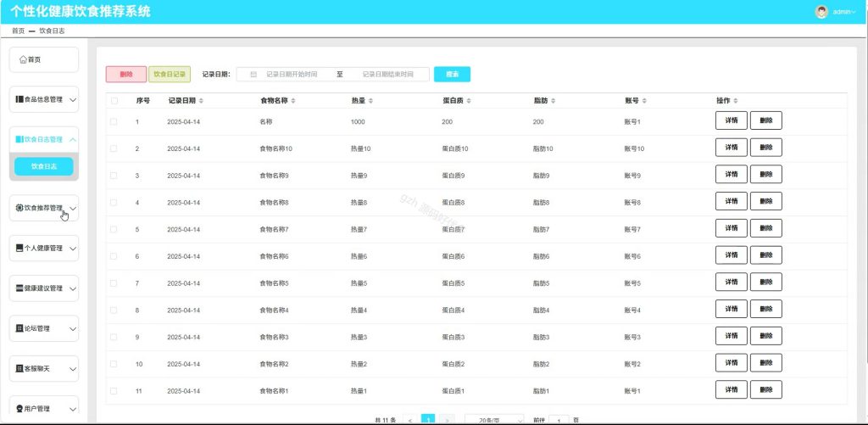Viewport: 868px width, 425px height.
Task: Check the checkbox for 食物名称8 row
Action: click(114, 203)
